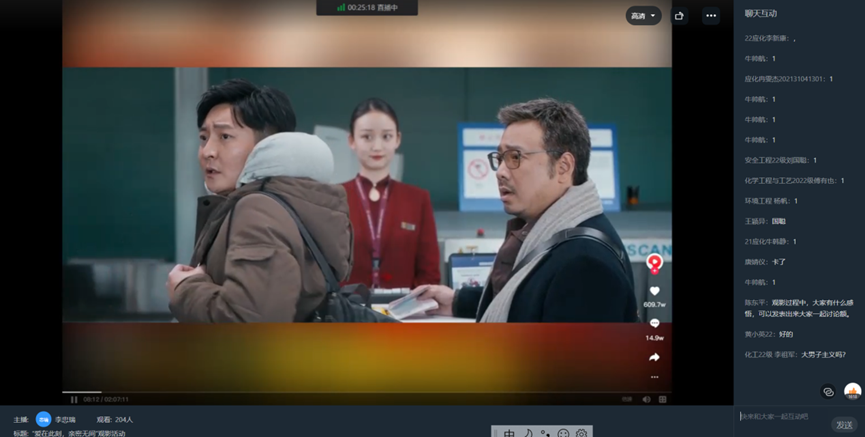This screenshot has width=865, height=437.
Task: Click the 08:12 / 02:07:11 time display
Action: coord(106,399)
